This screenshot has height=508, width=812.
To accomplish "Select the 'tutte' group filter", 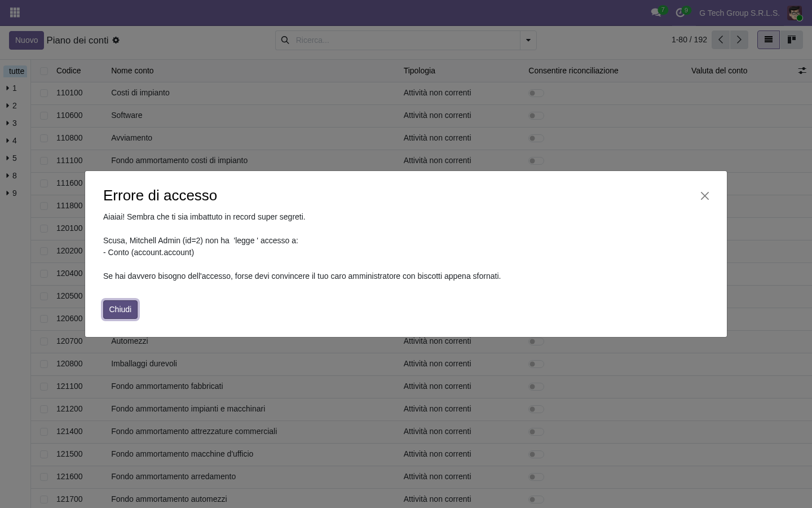I will [x=16, y=71].
